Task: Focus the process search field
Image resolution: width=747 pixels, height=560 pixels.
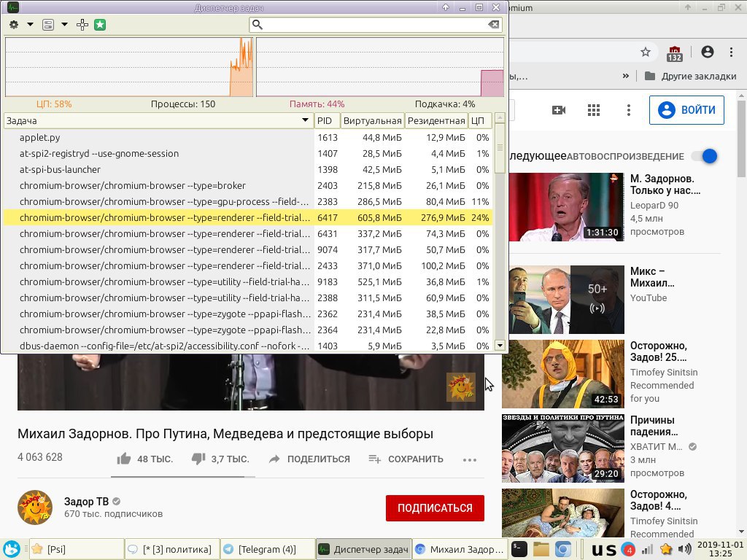Action: coord(376,25)
